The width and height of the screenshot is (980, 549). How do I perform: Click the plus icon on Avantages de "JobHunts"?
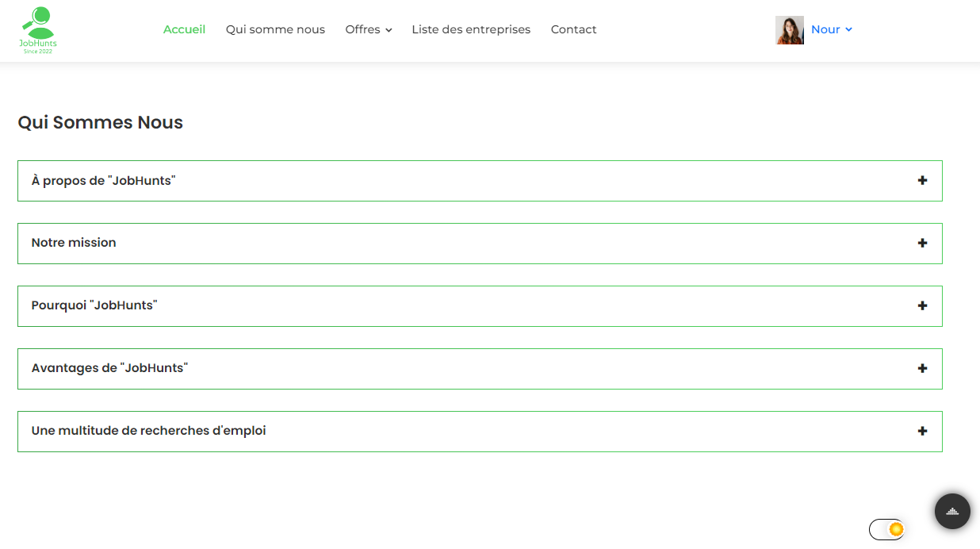coord(922,369)
